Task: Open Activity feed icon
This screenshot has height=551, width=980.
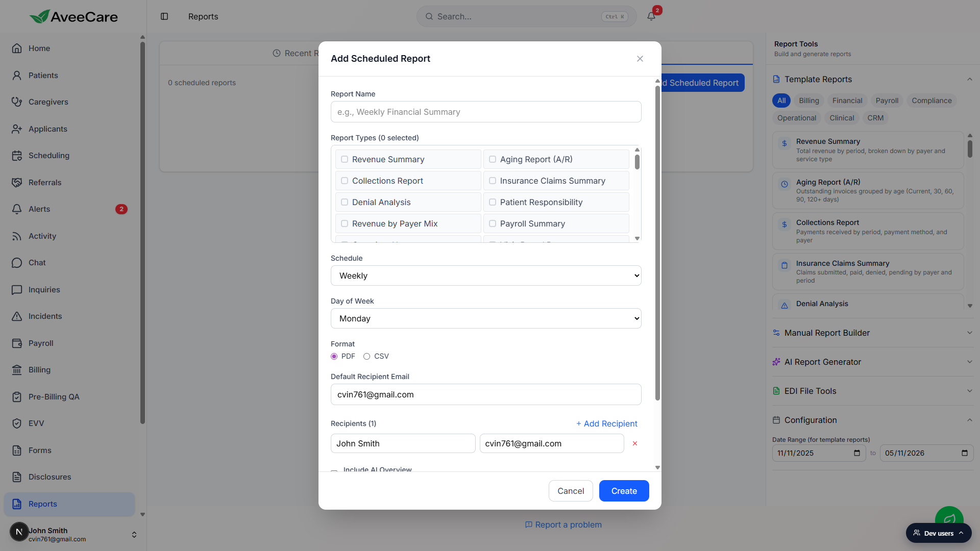Action: [x=17, y=236]
